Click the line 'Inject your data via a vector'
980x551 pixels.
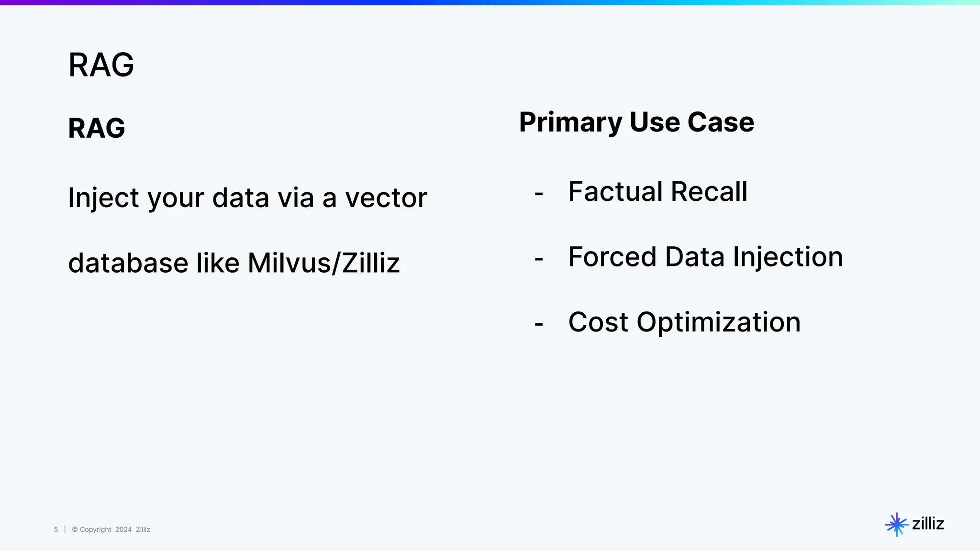click(247, 198)
